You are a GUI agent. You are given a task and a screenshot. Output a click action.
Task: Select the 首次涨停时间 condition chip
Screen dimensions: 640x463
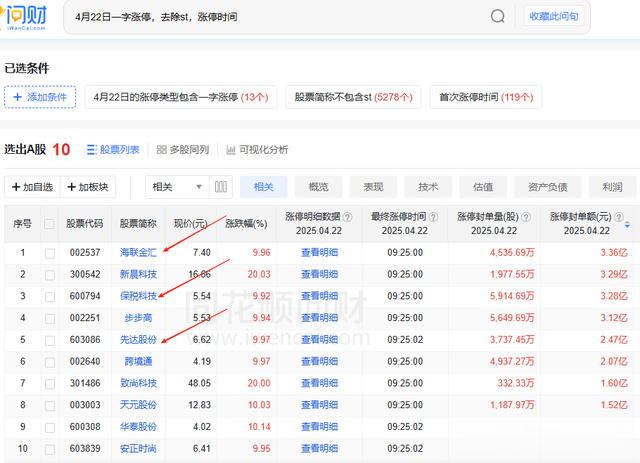coord(486,97)
